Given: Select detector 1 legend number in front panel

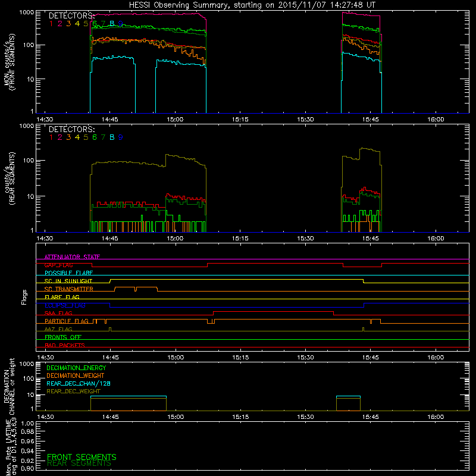Looking at the screenshot, I should coord(51,24).
